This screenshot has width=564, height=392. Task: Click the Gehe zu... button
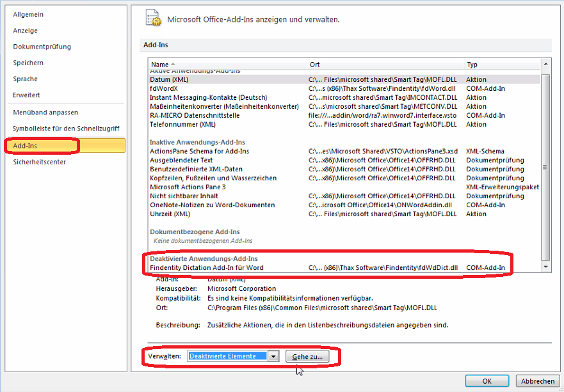coord(307,356)
